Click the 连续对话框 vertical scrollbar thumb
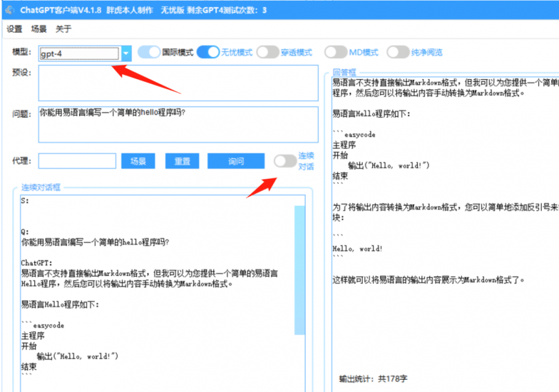Image resolution: width=559 pixels, height=392 pixels. click(299, 270)
